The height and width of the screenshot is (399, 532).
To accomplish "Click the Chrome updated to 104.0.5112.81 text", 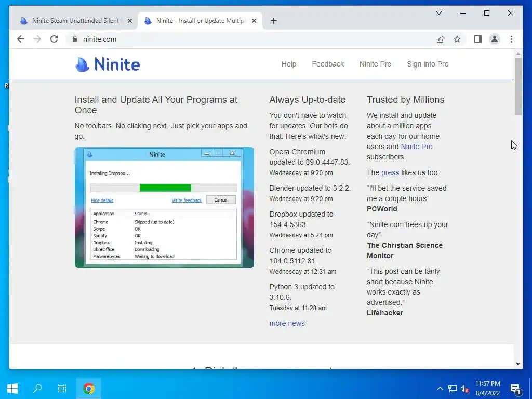I will 300,256.
